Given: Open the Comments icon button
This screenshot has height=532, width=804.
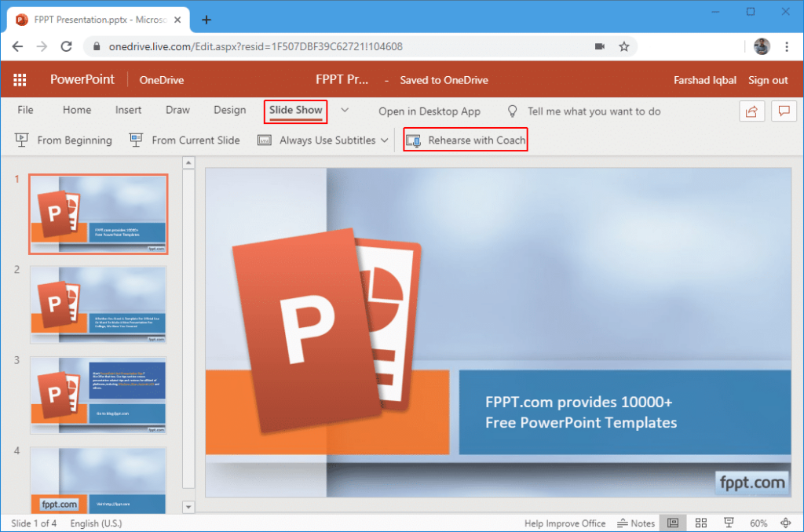Looking at the screenshot, I should click(x=784, y=111).
